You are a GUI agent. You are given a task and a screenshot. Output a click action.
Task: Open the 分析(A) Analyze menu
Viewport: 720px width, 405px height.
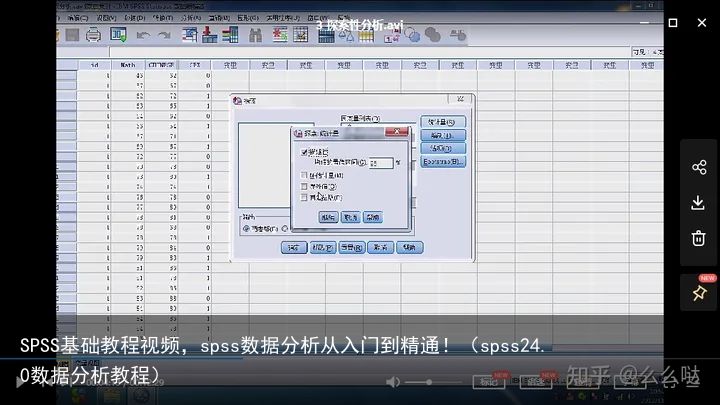(x=191, y=18)
